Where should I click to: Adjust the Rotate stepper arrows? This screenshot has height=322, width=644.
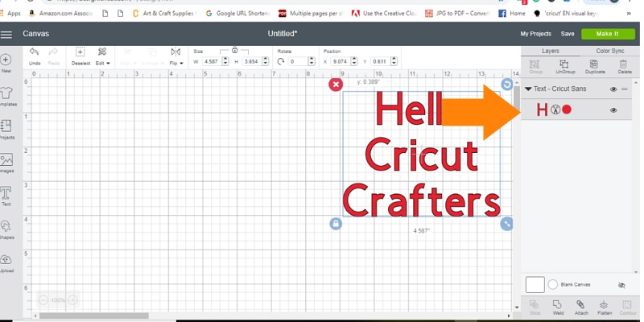coord(312,61)
